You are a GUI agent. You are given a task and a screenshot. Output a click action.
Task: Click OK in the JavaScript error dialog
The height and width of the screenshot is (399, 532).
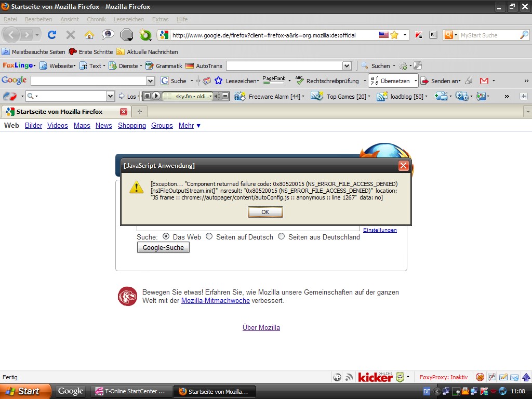point(265,212)
